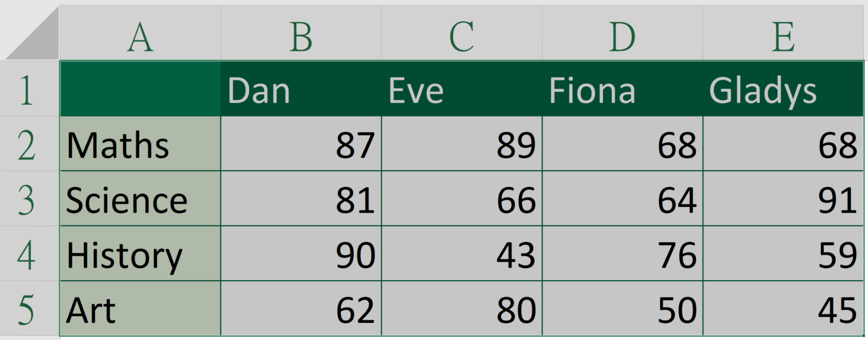
Task: Select row header 4
Action: tap(29, 255)
